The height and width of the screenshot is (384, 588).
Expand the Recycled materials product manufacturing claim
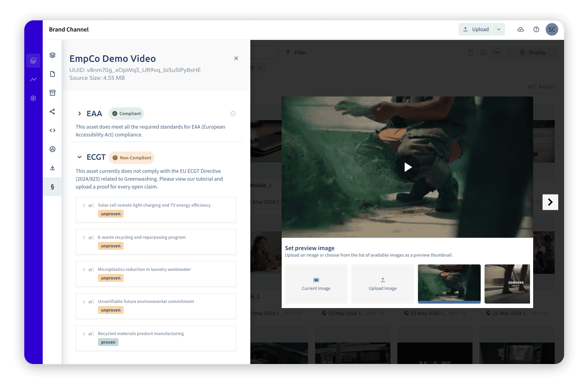click(84, 334)
